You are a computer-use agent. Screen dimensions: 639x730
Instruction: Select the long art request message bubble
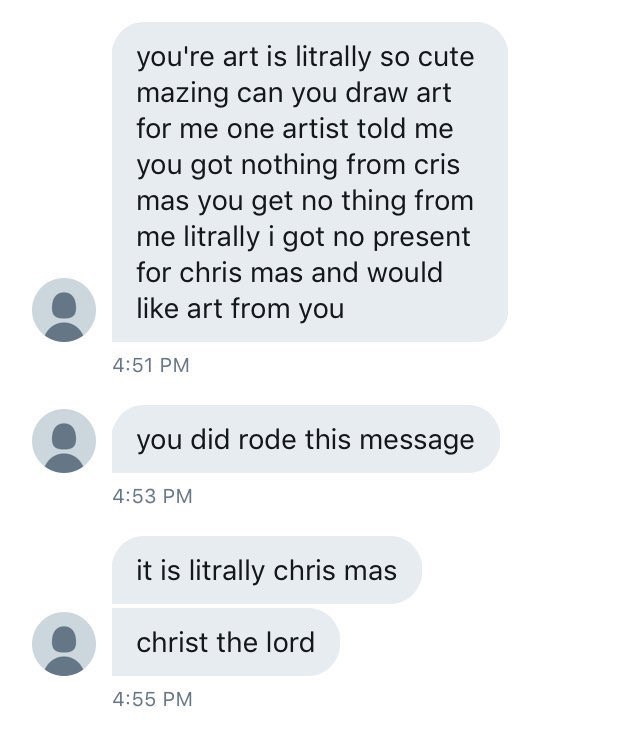point(310,182)
